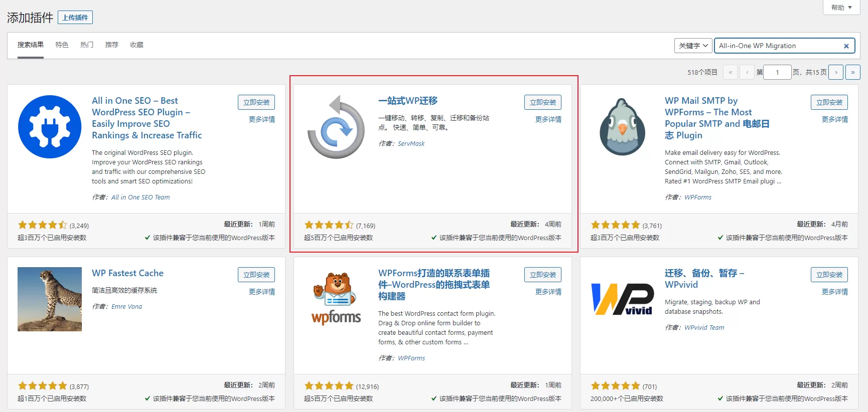Screen dimensions: 868x412
Task: Install the 一站式WP迁移 plugin
Action: (543, 102)
